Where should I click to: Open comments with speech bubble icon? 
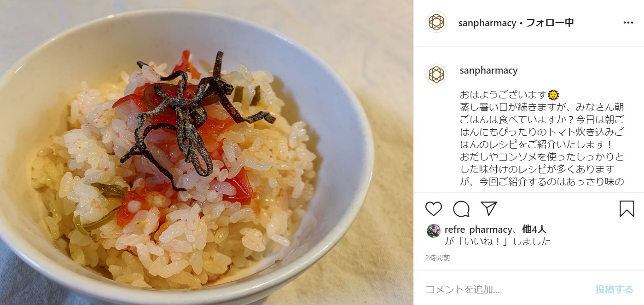pyautogui.click(x=461, y=209)
